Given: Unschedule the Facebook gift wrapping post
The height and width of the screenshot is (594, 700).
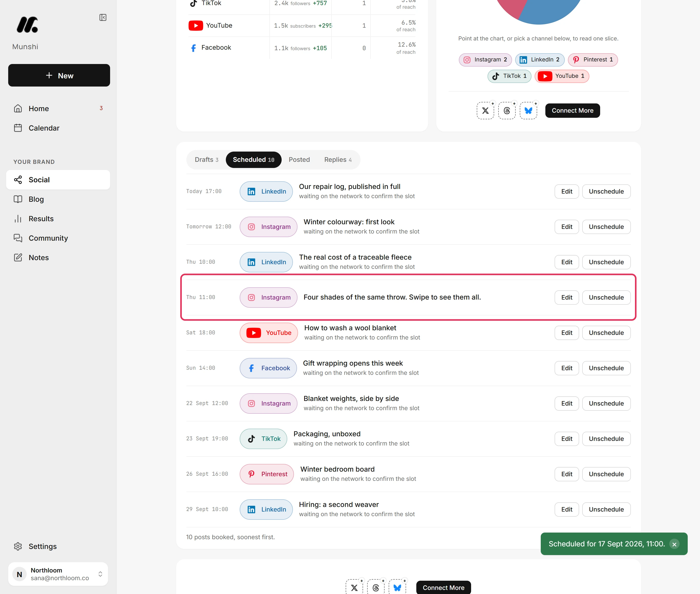Looking at the screenshot, I should [x=606, y=368].
